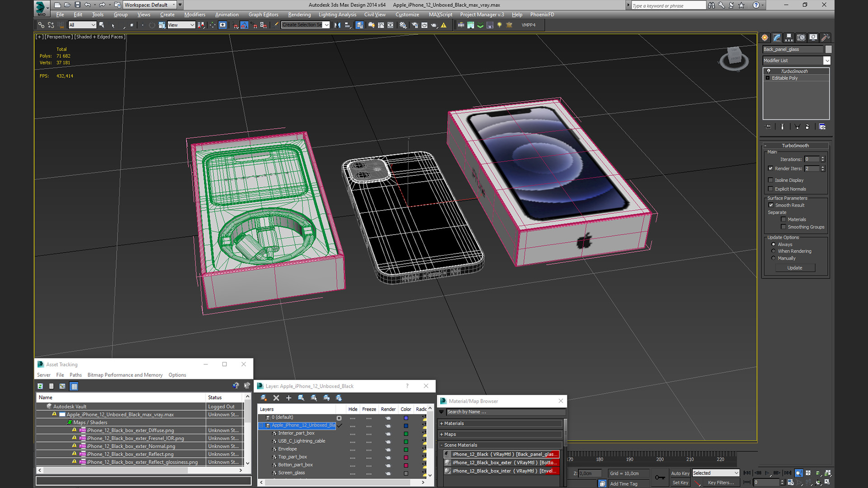The height and width of the screenshot is (488, 868).
Task: Select the Manually update option
Action: coord(774,258)
